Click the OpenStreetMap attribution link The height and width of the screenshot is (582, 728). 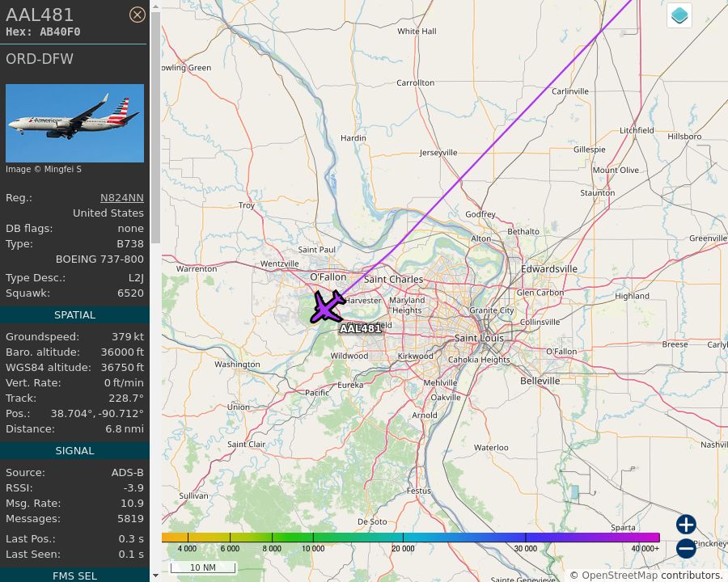pyautogui.click(x=620, y=576)
